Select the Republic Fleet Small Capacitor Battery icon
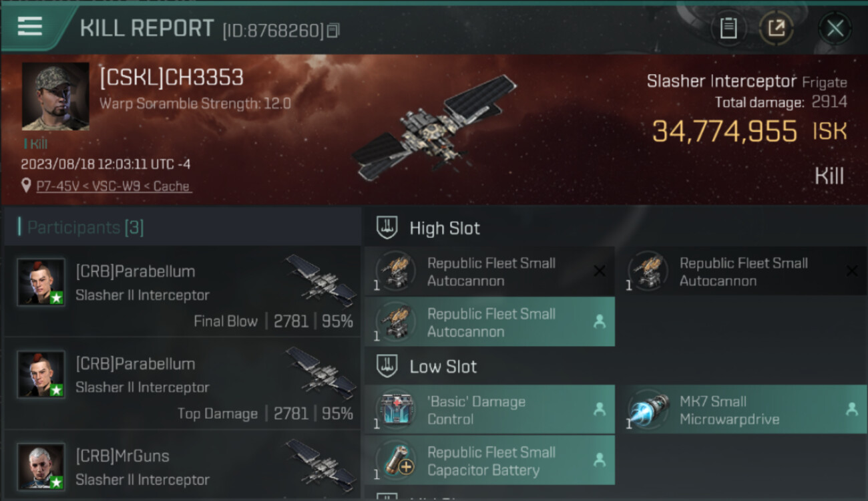Image resolution: width=868 pixels, height=501 pixels. tap(397, 460)
